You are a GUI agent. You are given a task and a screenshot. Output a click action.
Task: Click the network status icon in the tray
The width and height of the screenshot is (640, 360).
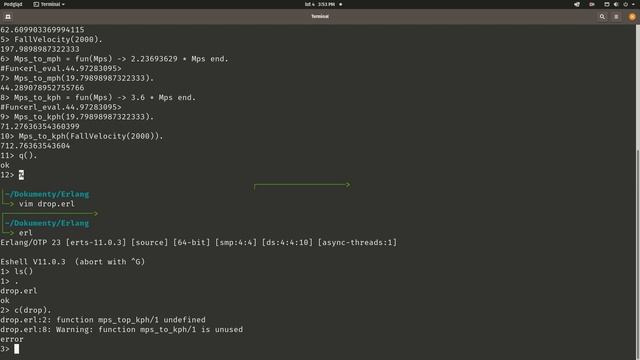tap(607, 4)
